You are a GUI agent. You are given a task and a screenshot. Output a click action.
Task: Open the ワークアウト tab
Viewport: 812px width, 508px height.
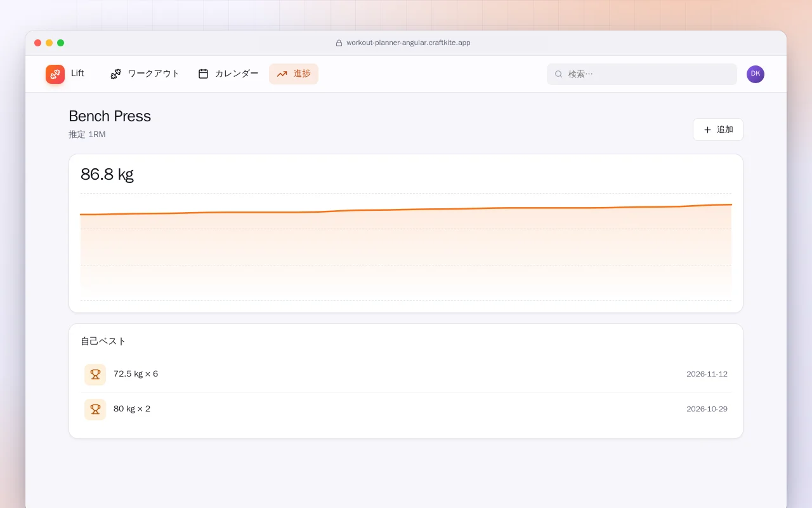pos(145,74)
